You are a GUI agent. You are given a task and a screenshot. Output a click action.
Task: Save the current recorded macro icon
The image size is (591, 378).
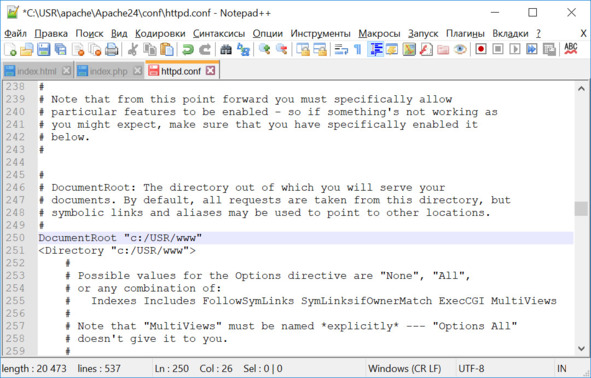pos(549,49)
